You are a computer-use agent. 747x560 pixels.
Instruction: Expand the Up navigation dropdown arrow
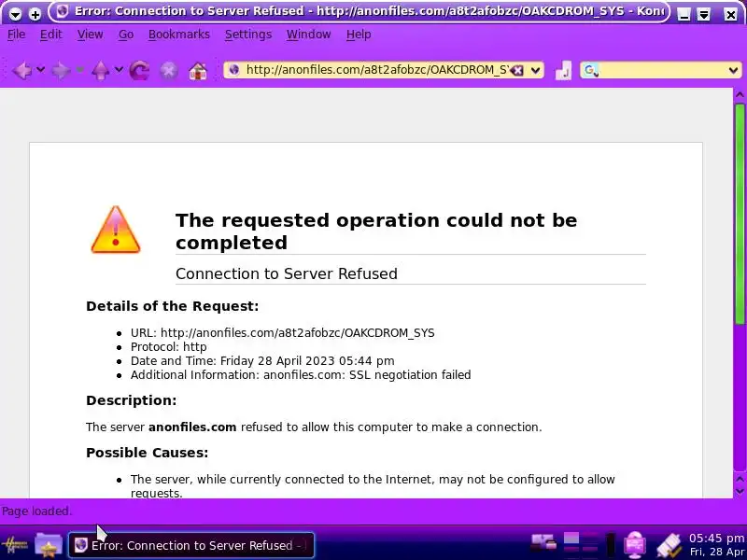(119, 70)
